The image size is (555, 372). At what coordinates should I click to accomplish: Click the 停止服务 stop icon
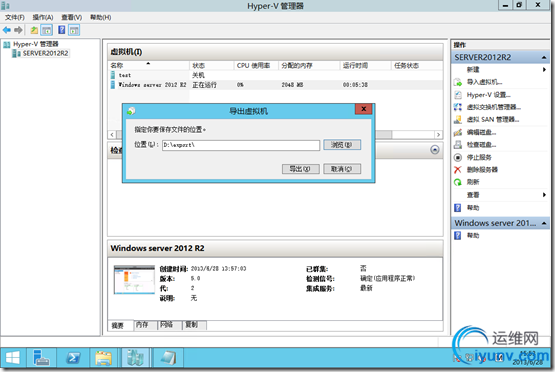coord(458,157)
